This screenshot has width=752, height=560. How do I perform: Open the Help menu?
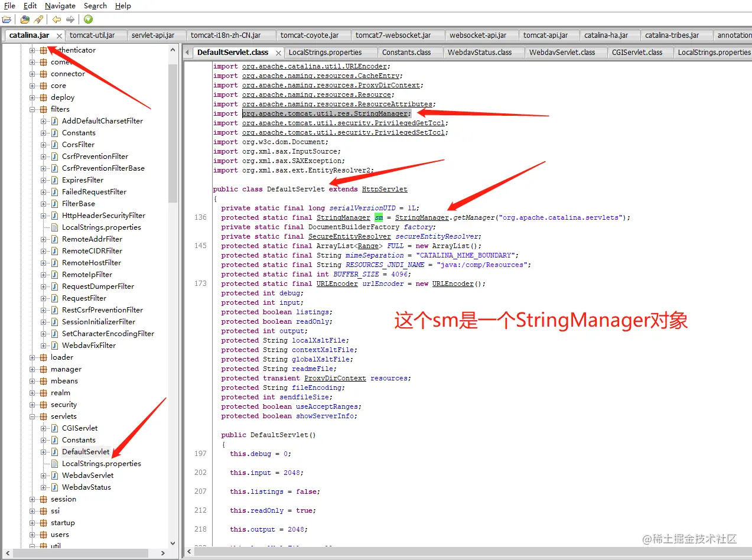tap(123, 5)
